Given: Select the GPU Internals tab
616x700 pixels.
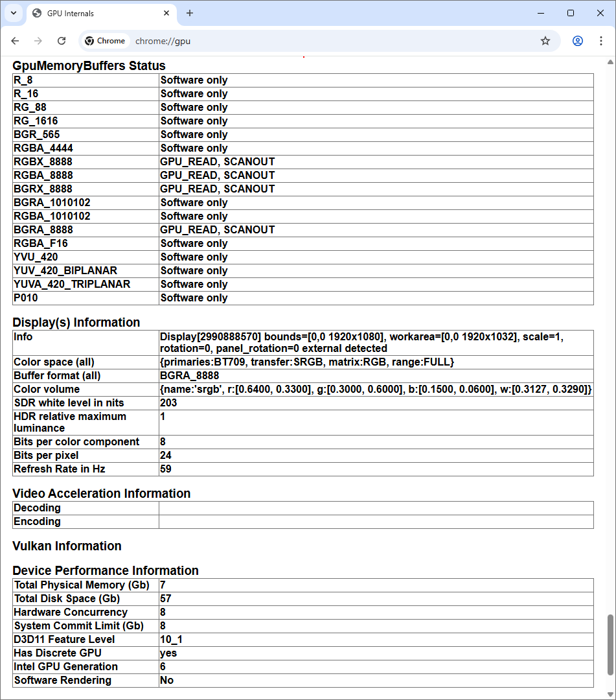Looking at the screenshot, I should 102,14.
